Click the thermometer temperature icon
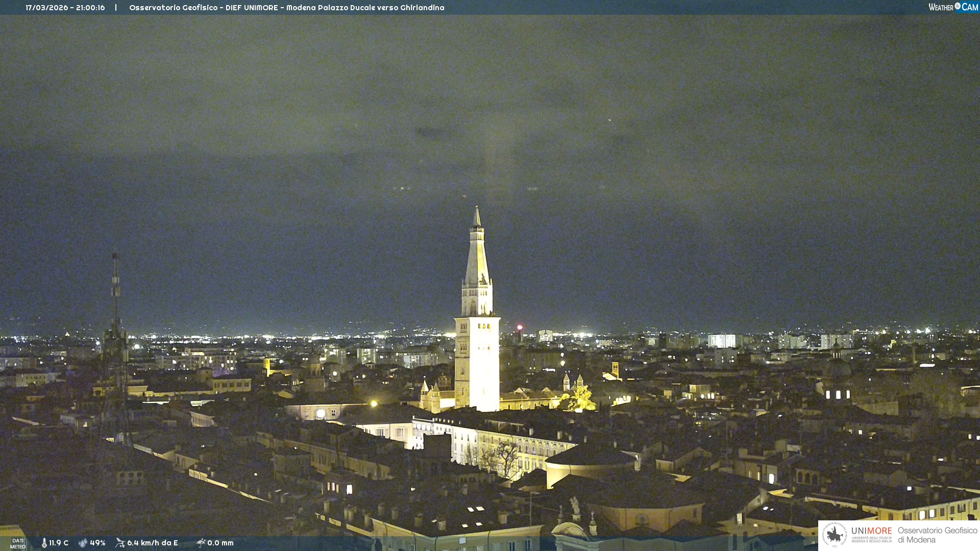Image resolution: width=980 pixels, height=551 pixels. [x=44, y=543]
